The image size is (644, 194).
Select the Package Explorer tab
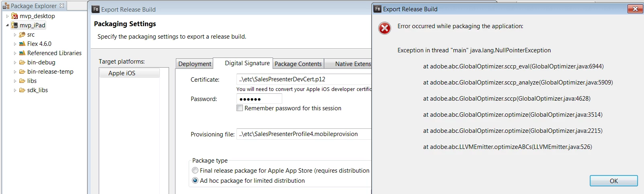34,6
